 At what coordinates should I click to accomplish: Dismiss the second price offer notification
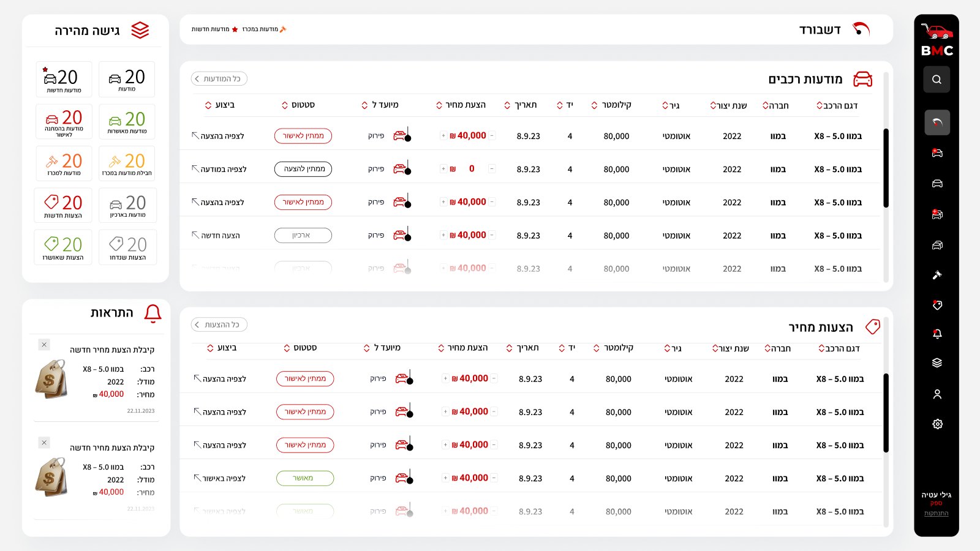pos(44,443)
